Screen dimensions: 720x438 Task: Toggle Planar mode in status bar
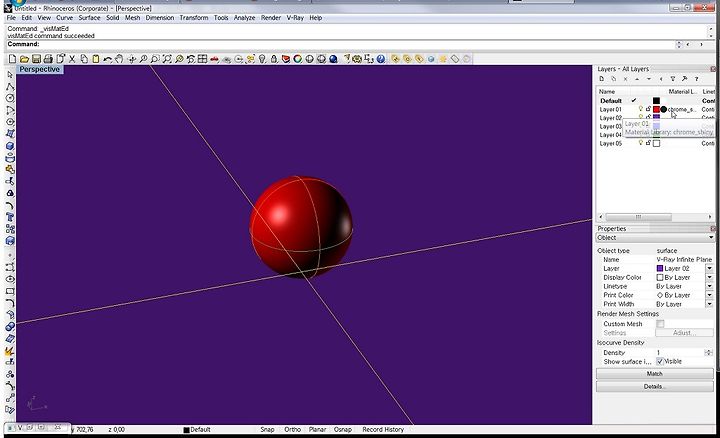tap(317, 430)
